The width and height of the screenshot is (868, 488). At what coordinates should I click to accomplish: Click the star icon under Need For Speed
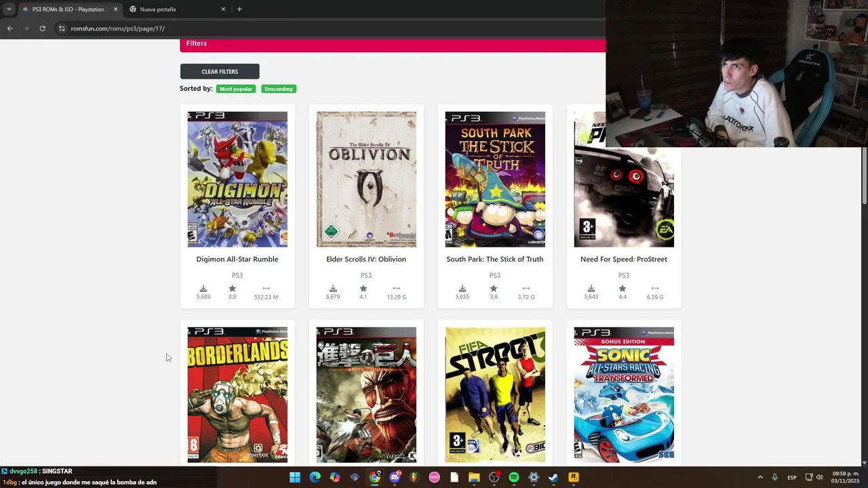(x=623, y=289)
